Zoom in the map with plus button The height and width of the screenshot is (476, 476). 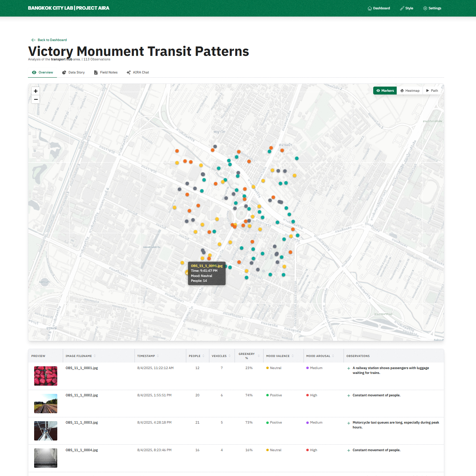click(36, 91)
